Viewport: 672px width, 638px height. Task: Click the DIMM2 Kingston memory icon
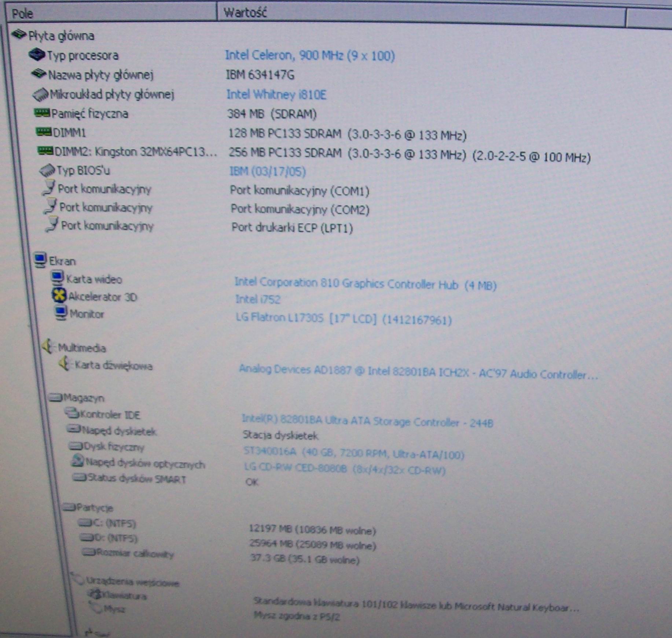tap(45, 151)
